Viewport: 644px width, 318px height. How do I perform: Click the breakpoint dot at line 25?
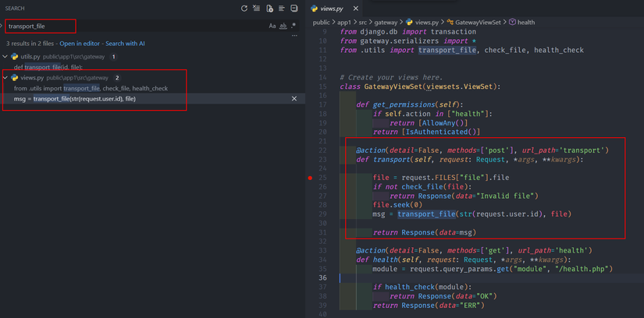pyautogui.click(x=310, y=178)
